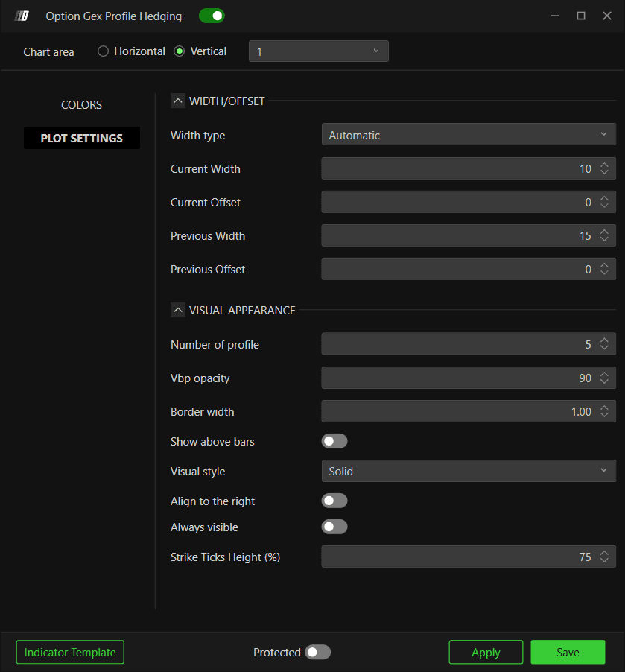This screenshot has height=672, width=625.
Task: Decrease Previous Offset with down arrow
Action: coord(604,272)
